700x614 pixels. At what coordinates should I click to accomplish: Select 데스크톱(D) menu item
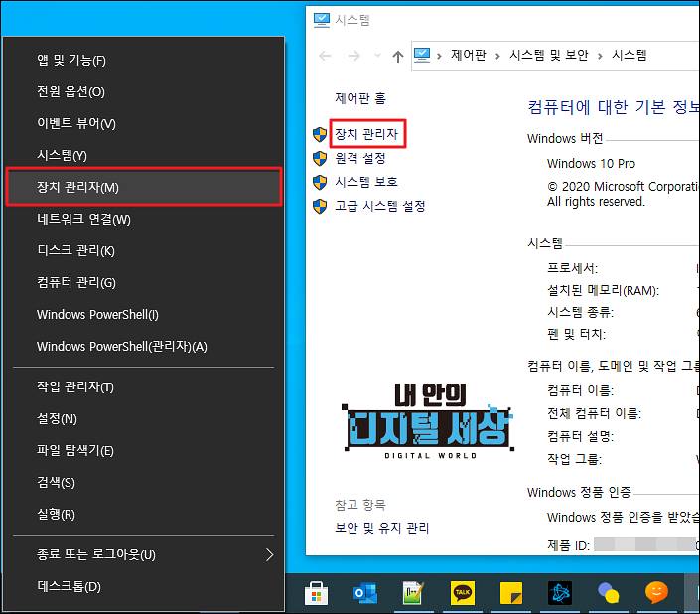click(x=144, y=586)
